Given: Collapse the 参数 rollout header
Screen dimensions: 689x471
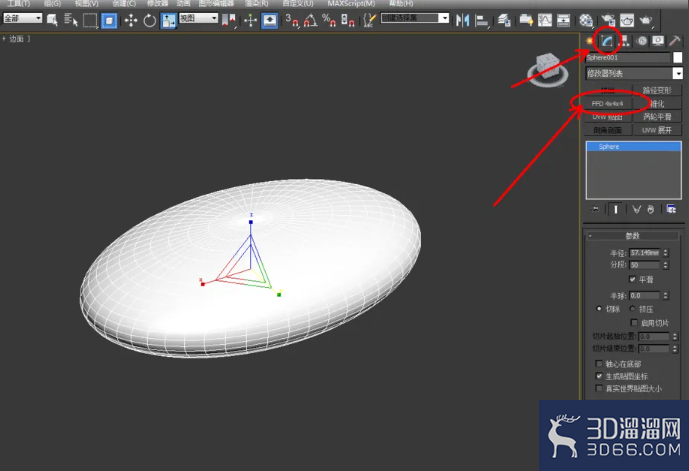Looking at the screenshot, I should tap(632, 236).
